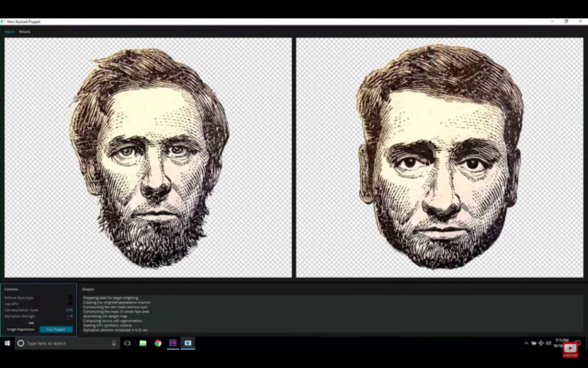The width and height of the screenshot is (588, 368).
Task: Click the Full Puppet button
Action: (x=56, y=330)
